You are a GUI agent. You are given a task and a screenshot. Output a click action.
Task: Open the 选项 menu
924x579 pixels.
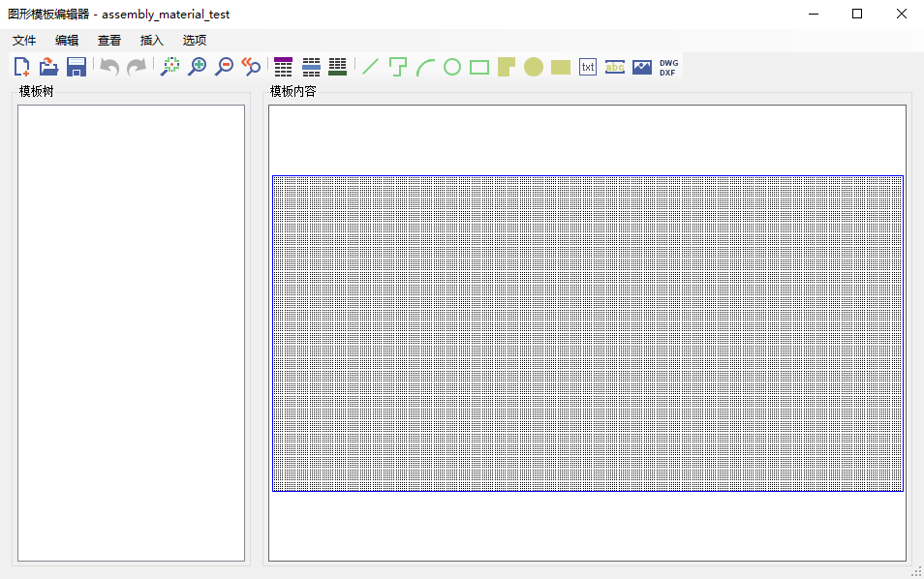194,40
